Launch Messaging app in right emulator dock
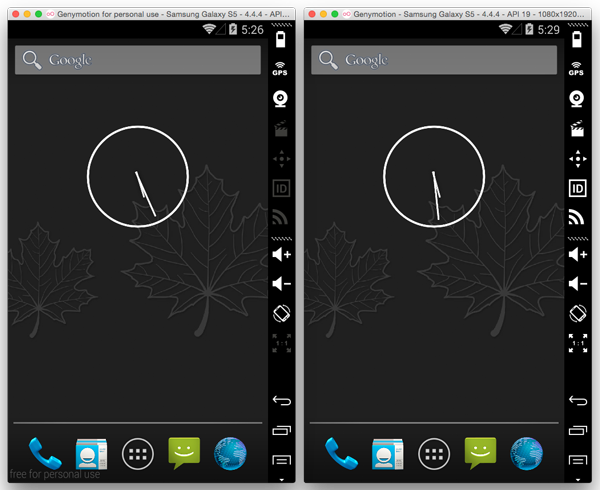Screen dimensions: 600x490 click(480, 453)
